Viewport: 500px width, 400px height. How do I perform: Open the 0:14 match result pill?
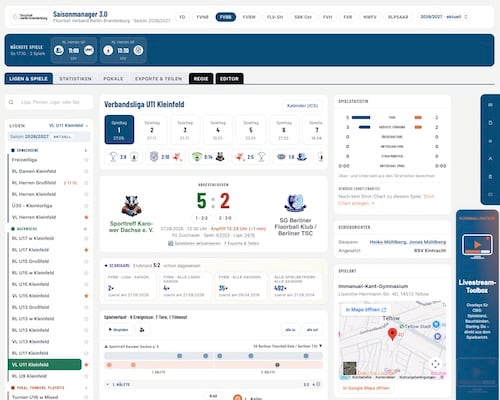point(208,157)
